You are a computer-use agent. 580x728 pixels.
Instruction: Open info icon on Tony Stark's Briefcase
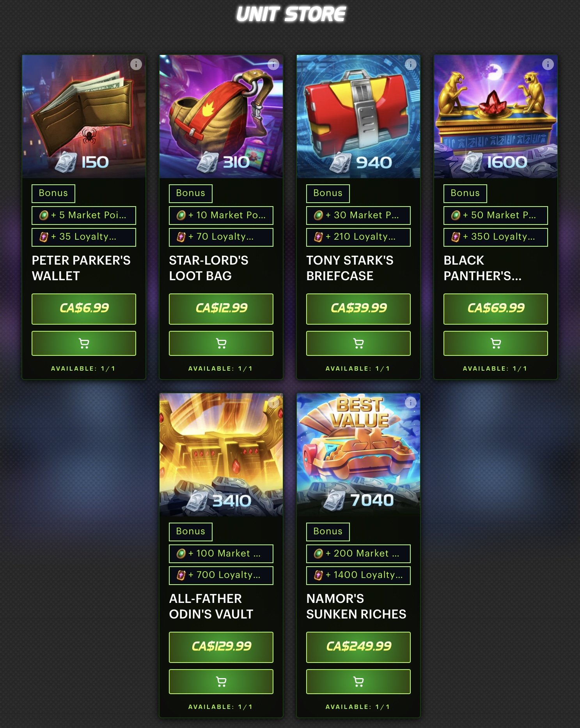(x=411, y=64)
